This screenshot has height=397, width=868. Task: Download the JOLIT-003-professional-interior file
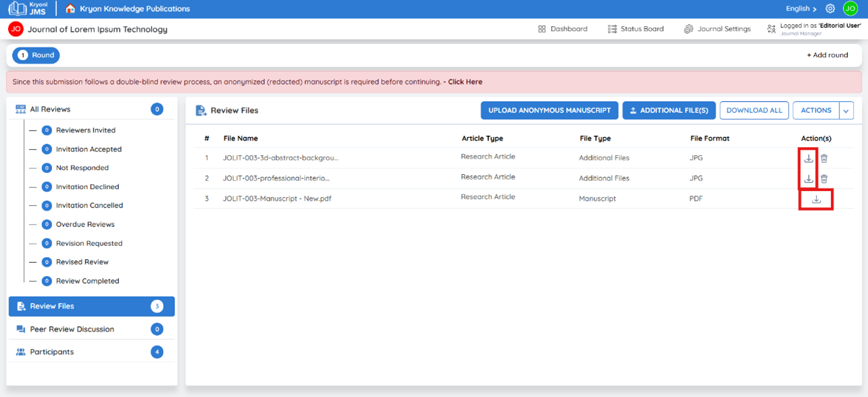[809, 179]
